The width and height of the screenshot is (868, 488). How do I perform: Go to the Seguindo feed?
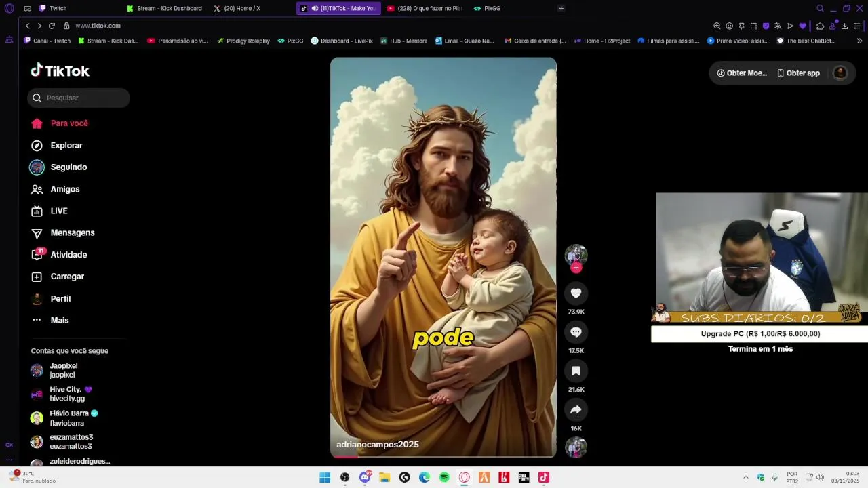tap(59, 167)
